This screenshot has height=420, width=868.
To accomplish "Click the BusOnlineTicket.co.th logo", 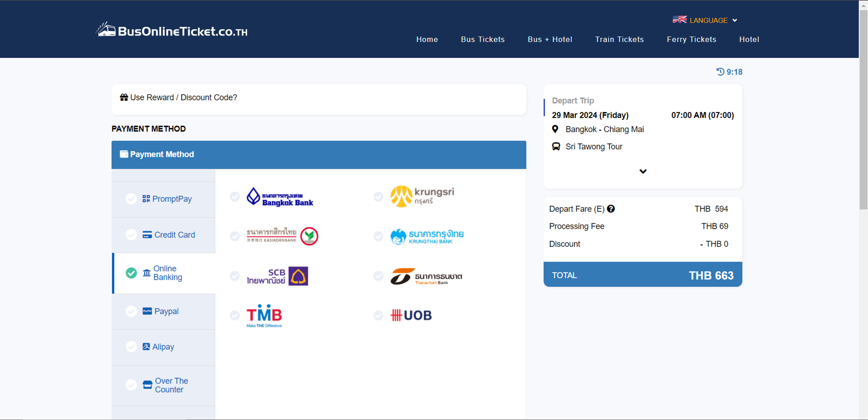I will [172, 30].
